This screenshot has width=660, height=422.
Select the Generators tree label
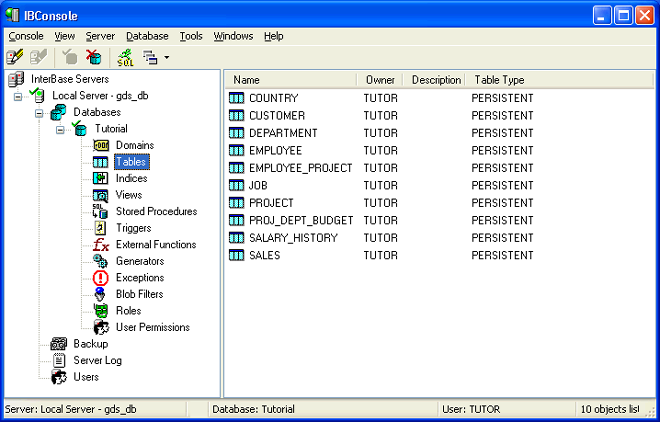tap(140, 261)
